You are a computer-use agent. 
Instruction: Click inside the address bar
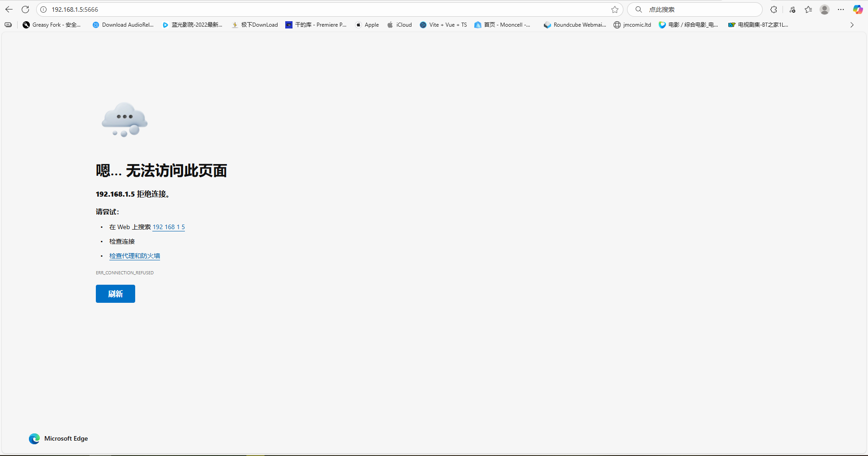[x=181, y=9]
